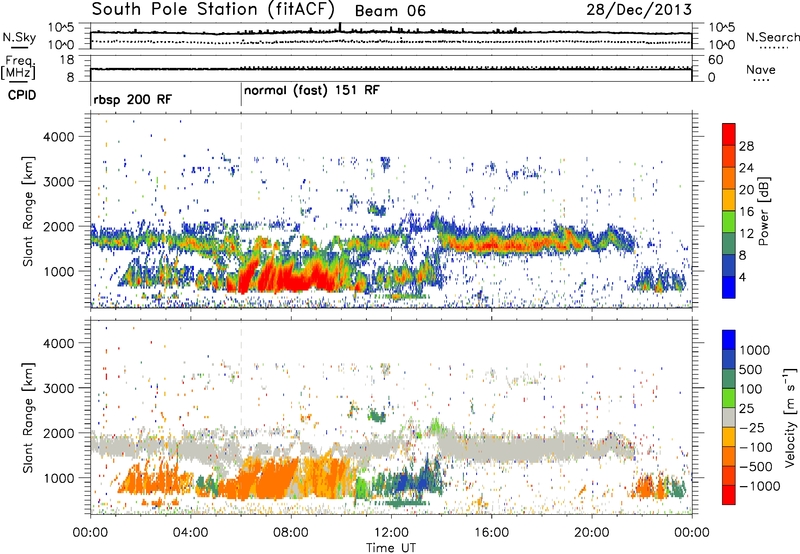Click '00:00' label at the time axis start
Image resolution: width=800 pixels, height=554 pixels.
point(90,533)
